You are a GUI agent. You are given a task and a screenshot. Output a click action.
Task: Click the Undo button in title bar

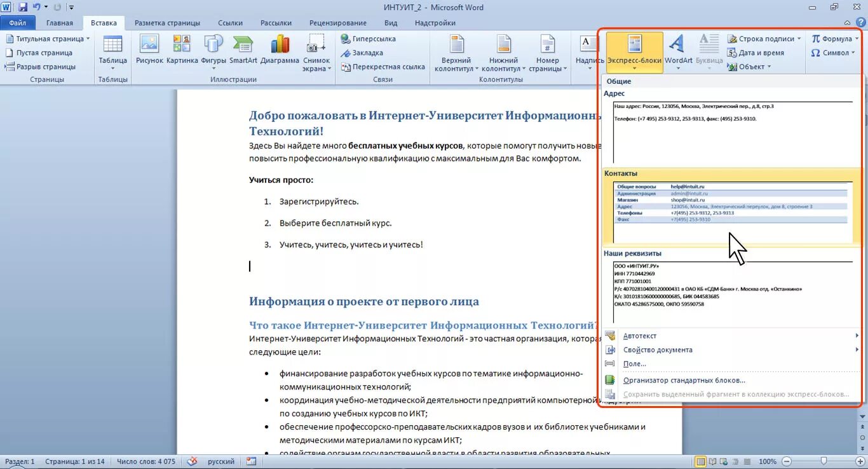point(36,7)
